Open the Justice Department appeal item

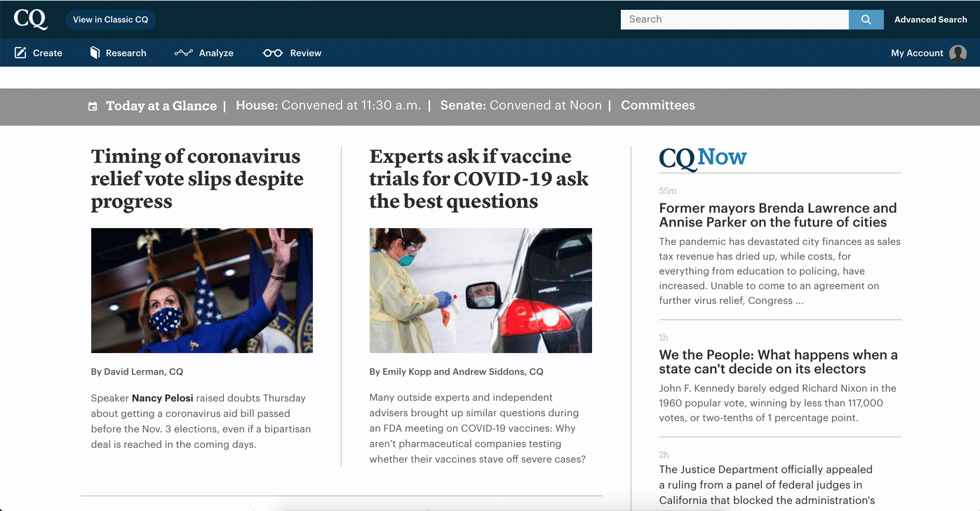click(x=767, y=485)
